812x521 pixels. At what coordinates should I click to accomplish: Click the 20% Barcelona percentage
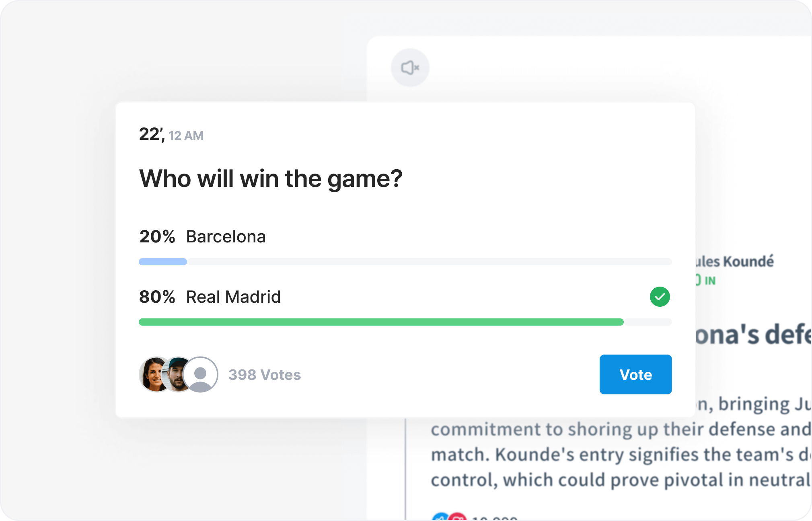point(157,236)
